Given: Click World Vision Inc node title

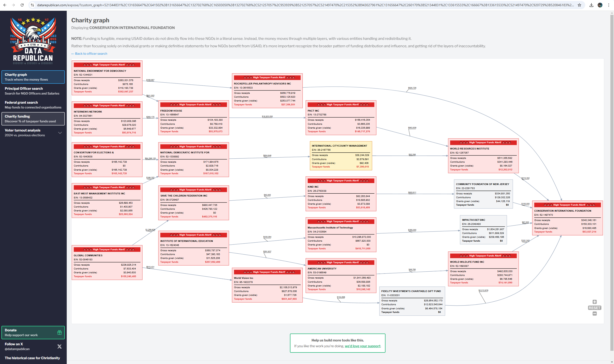Looking at the screenshot, I should 244,278.
